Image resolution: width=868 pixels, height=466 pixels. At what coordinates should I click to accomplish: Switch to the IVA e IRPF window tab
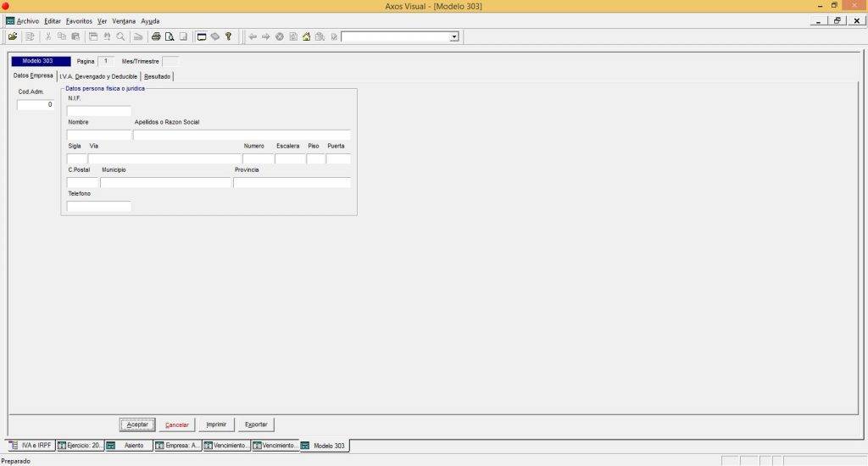coord(32,445)
